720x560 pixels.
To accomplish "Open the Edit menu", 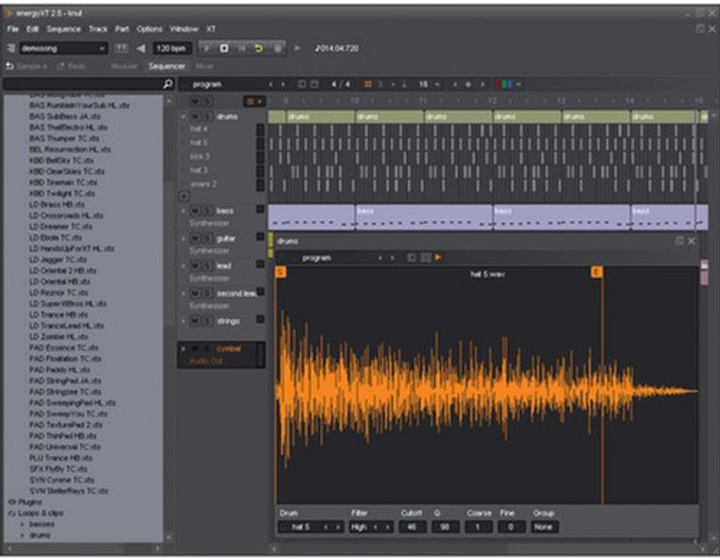I will click(x=33, y=29).
